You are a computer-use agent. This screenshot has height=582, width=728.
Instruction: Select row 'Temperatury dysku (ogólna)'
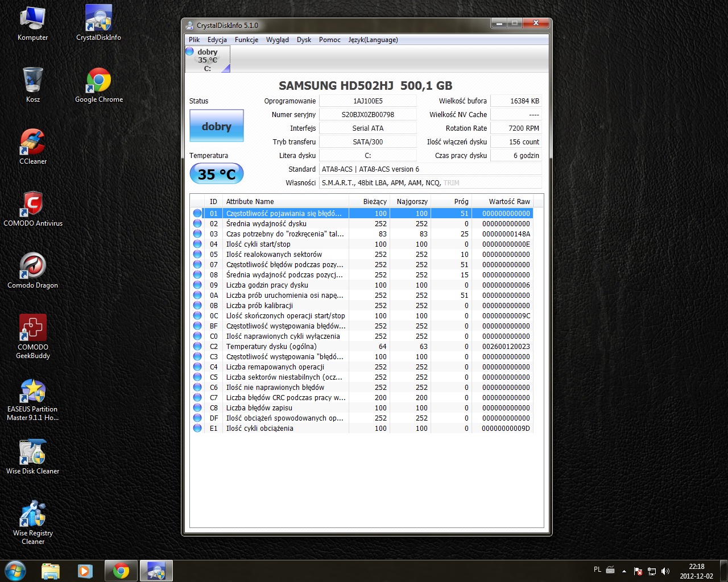point(362,346)
